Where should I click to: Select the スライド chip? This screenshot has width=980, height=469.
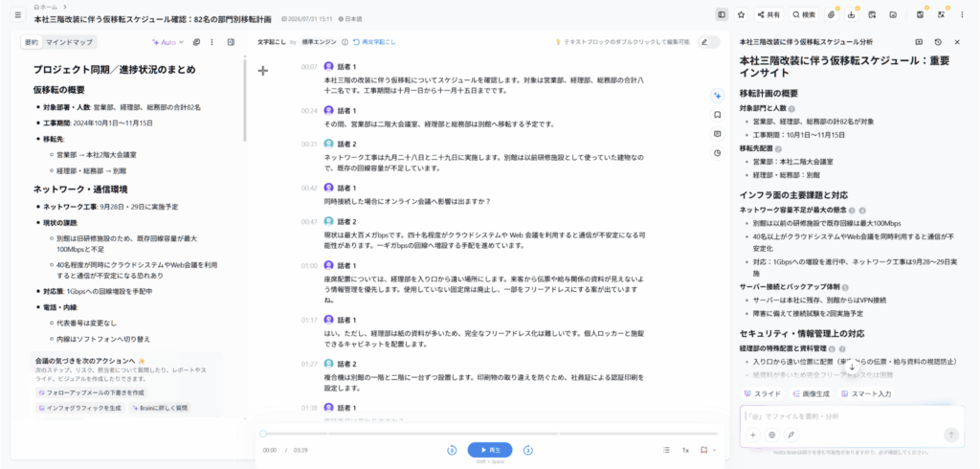pyautogui.click(x=762, y=394)
